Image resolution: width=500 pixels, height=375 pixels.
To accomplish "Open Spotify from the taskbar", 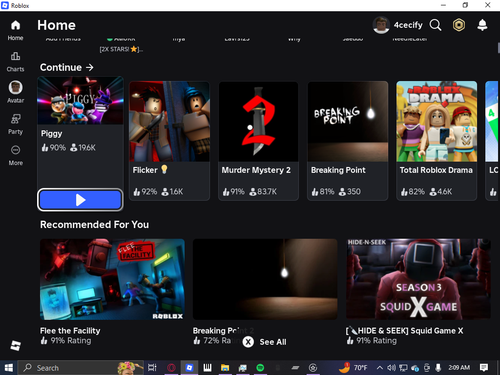I will click(260, 368).
